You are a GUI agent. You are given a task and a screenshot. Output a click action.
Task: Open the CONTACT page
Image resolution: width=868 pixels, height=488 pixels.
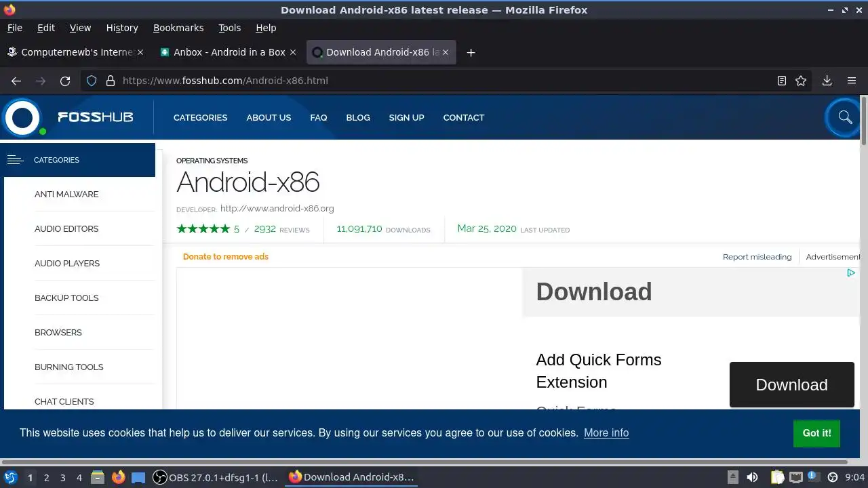tap(463, 117)
